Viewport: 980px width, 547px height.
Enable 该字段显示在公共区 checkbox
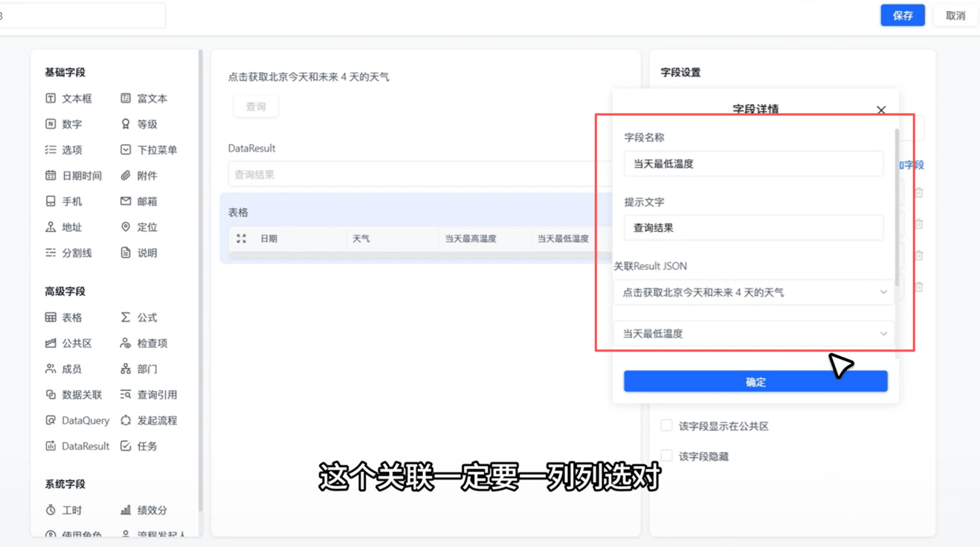tap(667, 426)
